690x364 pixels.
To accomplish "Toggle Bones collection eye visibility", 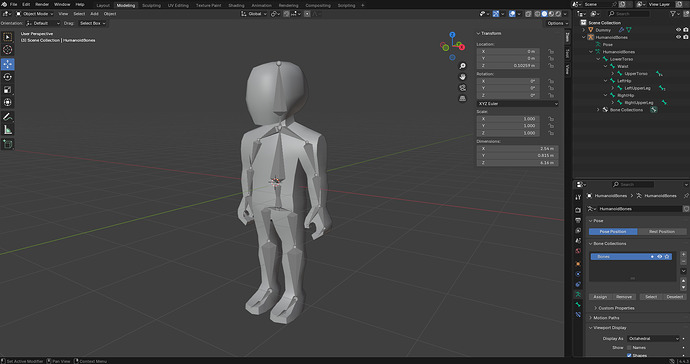I will click(x=659, y=257).
